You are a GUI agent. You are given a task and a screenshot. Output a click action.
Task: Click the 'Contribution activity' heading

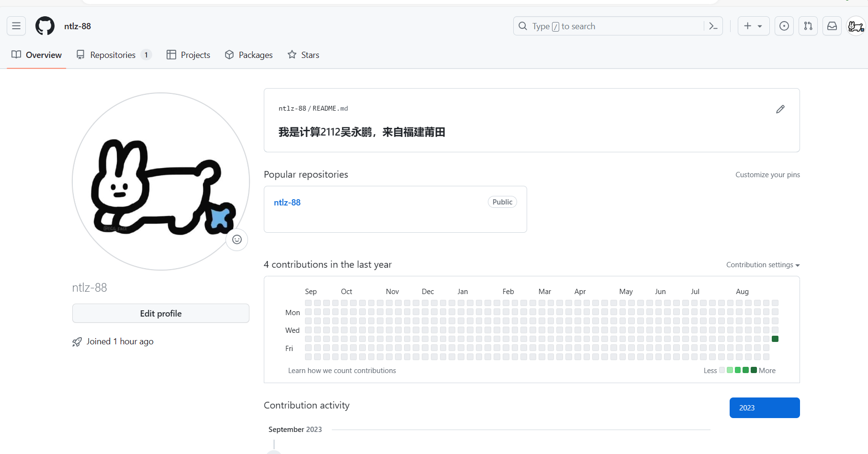(x=306, y=405)
